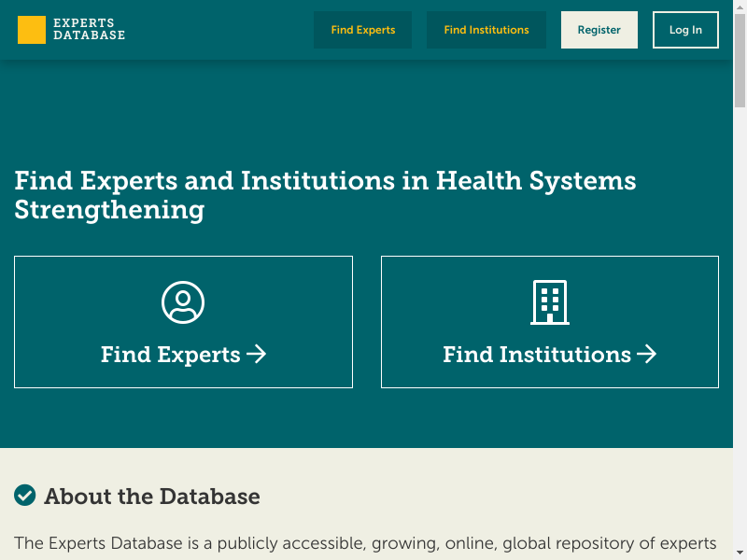The width and height of the screenshot is (747, 560).
Task: Select the large Find Experts card label
Action: [x=171, y=355]
